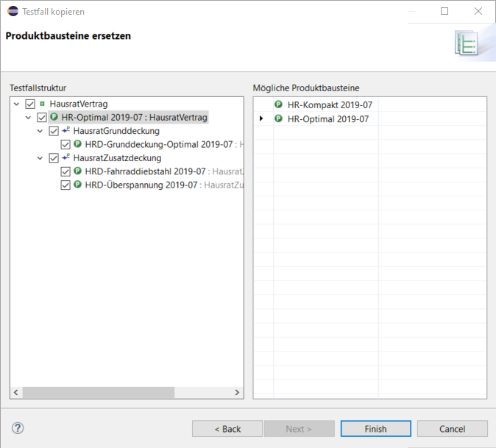Viewport: 496px width, 448px height.
Task: Collapse the HausratGrunddeckung tree node
Action: (40, 131)
